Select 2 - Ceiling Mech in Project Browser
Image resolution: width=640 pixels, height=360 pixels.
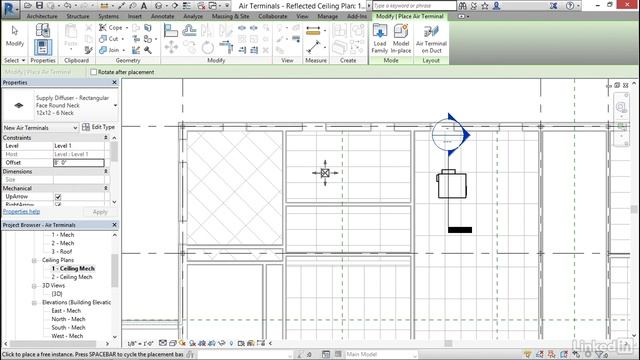[x=72, y=277]
